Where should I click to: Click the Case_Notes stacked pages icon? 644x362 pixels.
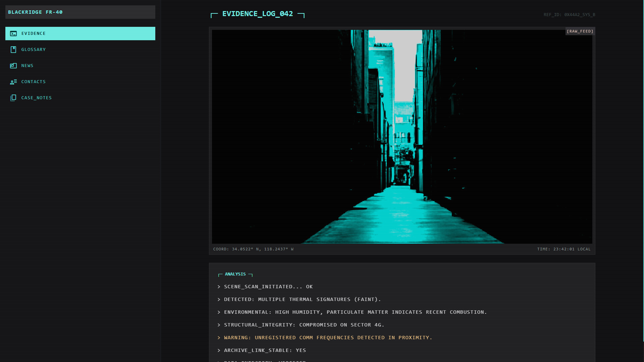(13, 98)
